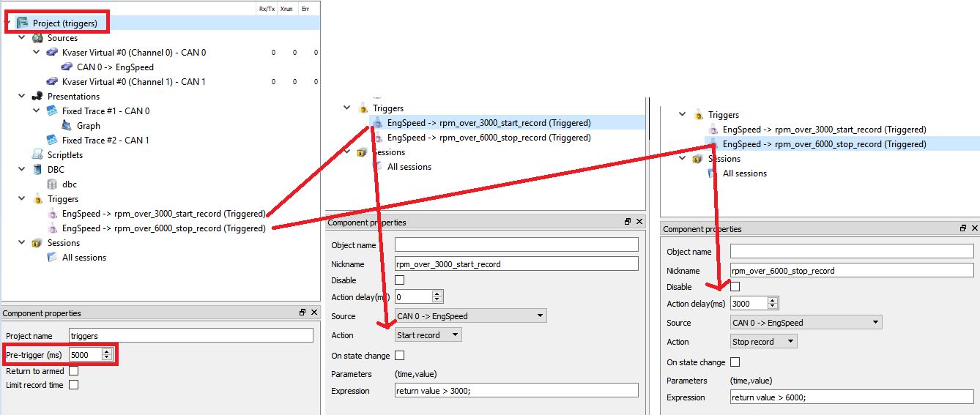Click the Rx/Tx column header
The image size is (980, 415).
266,9
